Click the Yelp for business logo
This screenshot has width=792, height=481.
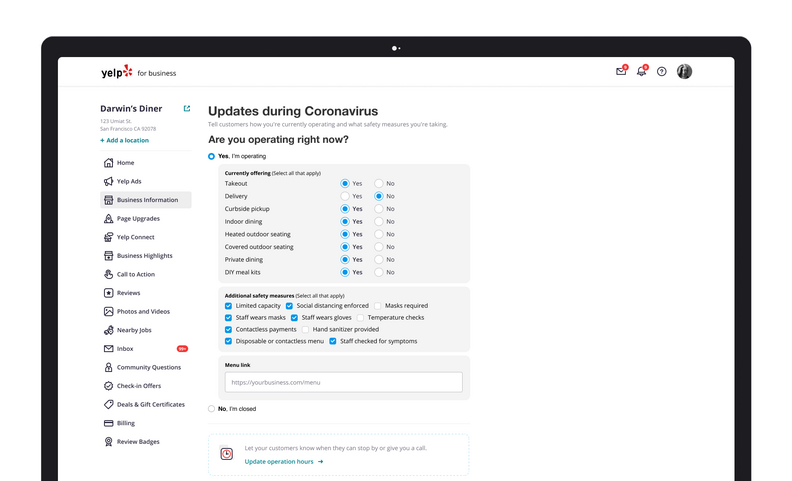click(x=138, y=72)
